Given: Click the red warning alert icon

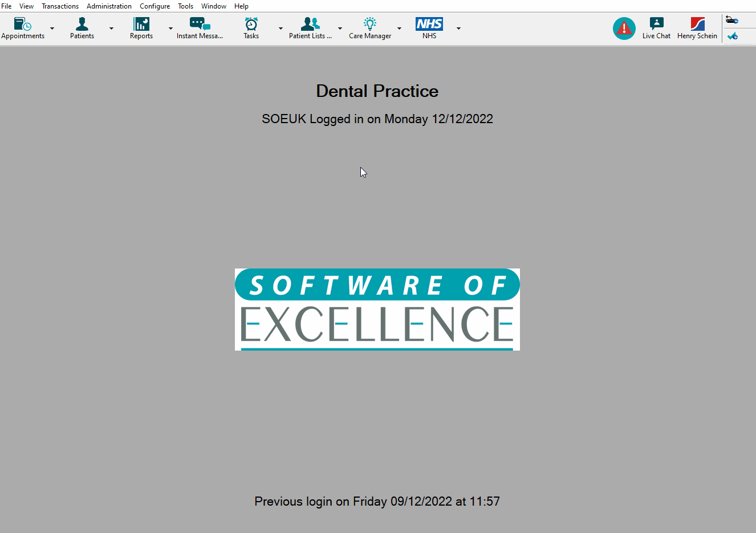Looking at the screenshot, I should tap(624, 28).
